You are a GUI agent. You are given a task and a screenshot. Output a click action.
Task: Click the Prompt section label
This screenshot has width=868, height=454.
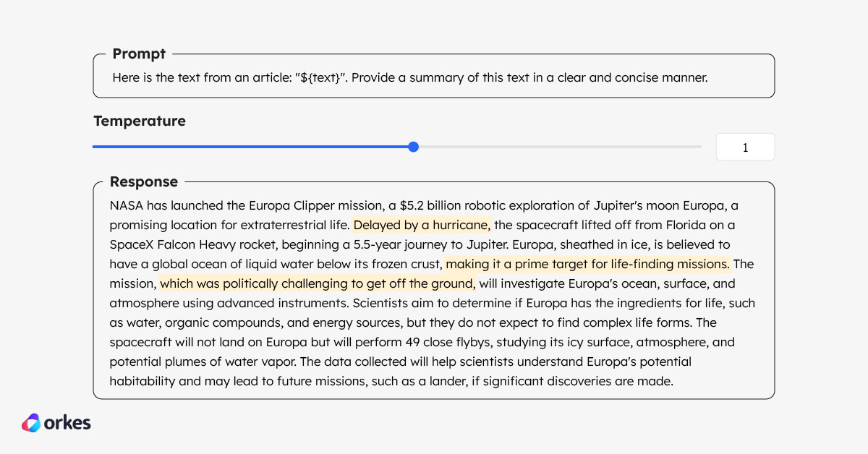(139, 54)
